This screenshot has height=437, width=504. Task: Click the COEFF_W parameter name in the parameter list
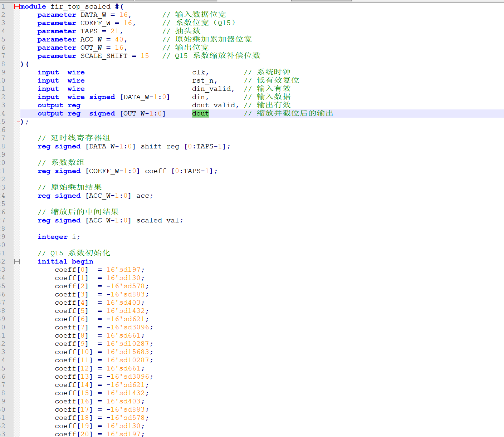[x=95, y=23]
